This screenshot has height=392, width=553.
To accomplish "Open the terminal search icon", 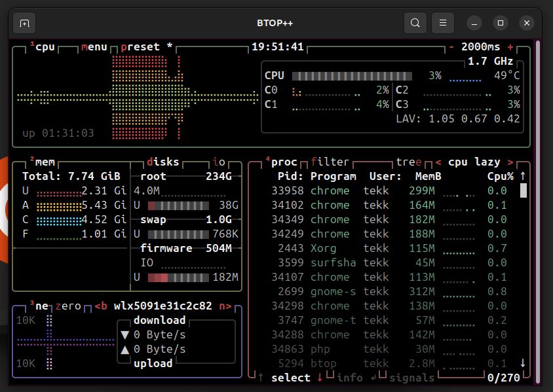I will pos(415,24).
